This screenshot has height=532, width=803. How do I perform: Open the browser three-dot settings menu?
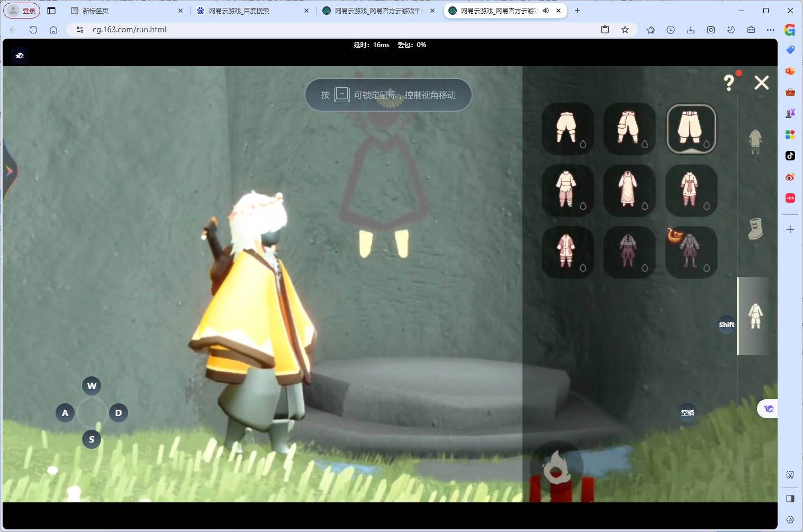(771, 30)
